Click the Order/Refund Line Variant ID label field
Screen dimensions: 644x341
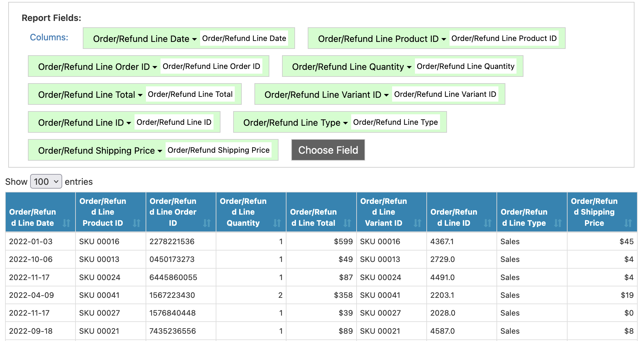445,94
